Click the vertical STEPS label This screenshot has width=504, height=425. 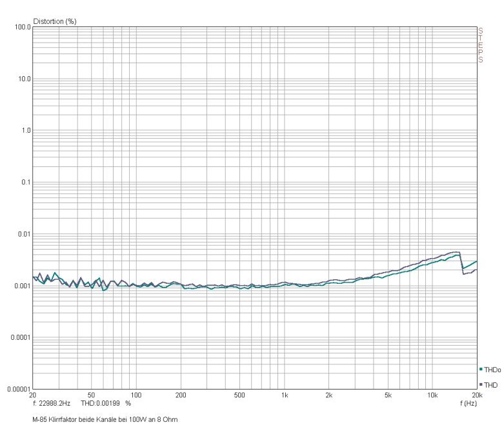click(481, 45)
